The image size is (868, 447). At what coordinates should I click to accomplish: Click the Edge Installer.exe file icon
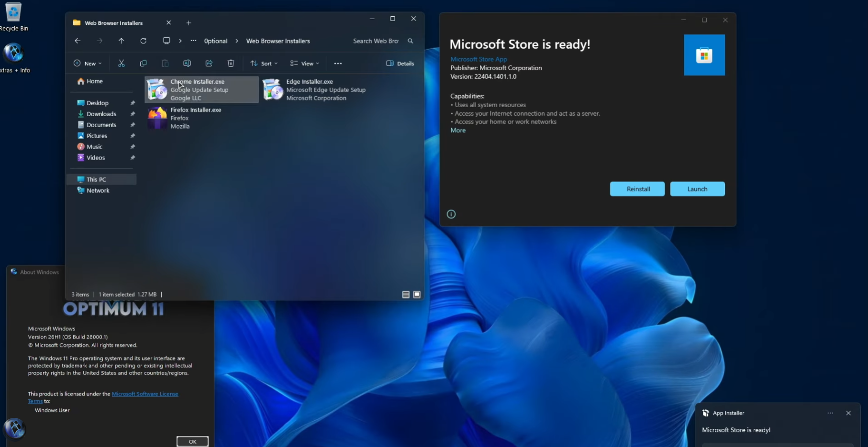tap(273, 89)
